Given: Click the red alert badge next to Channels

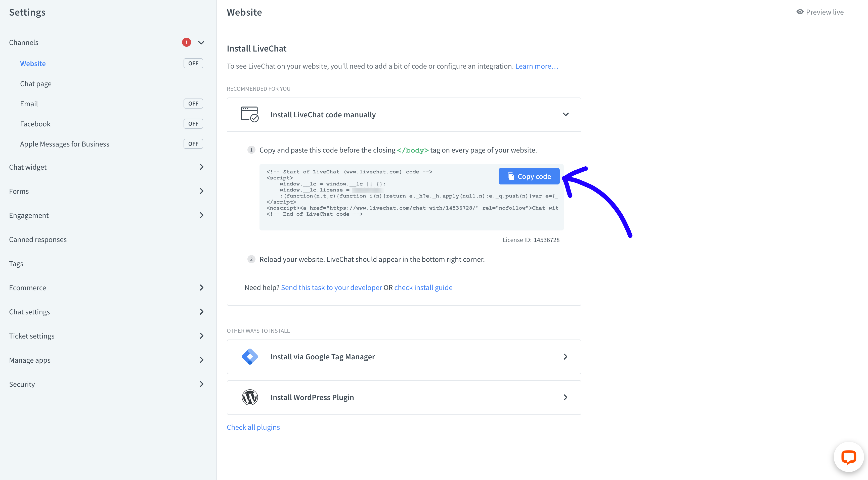Looking at the screenshot, I should click(186, 42).
